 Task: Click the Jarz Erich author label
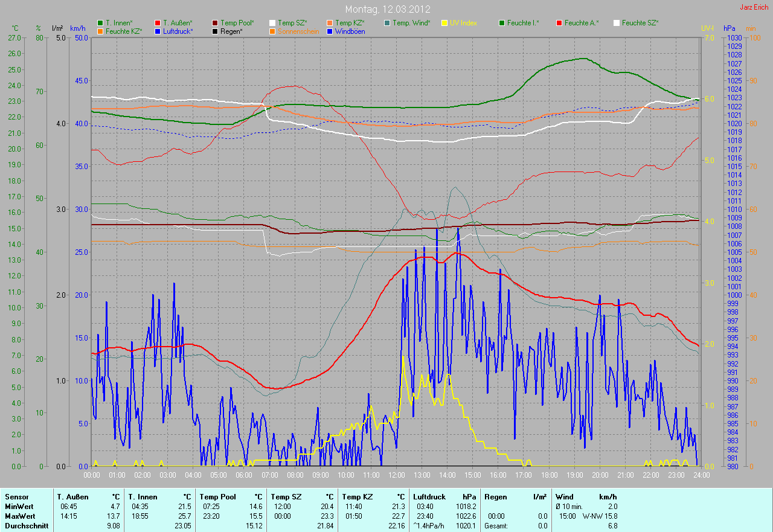[x=754, y=7]
